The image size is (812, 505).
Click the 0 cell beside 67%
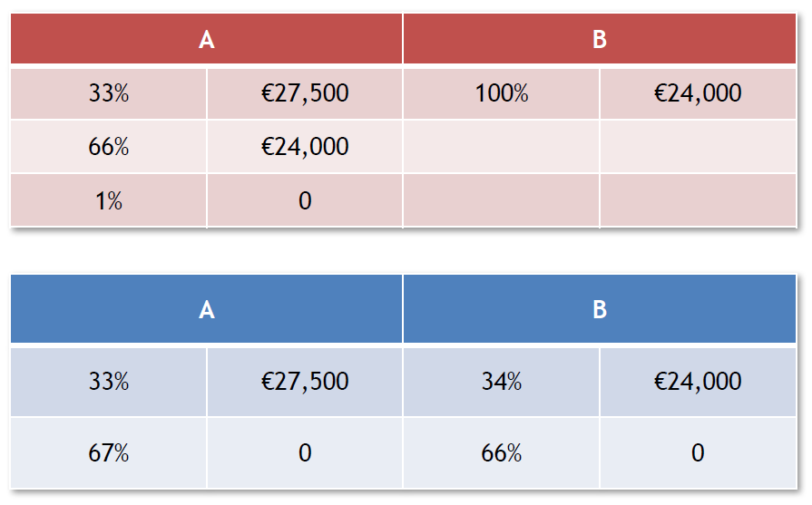[305, 453]
